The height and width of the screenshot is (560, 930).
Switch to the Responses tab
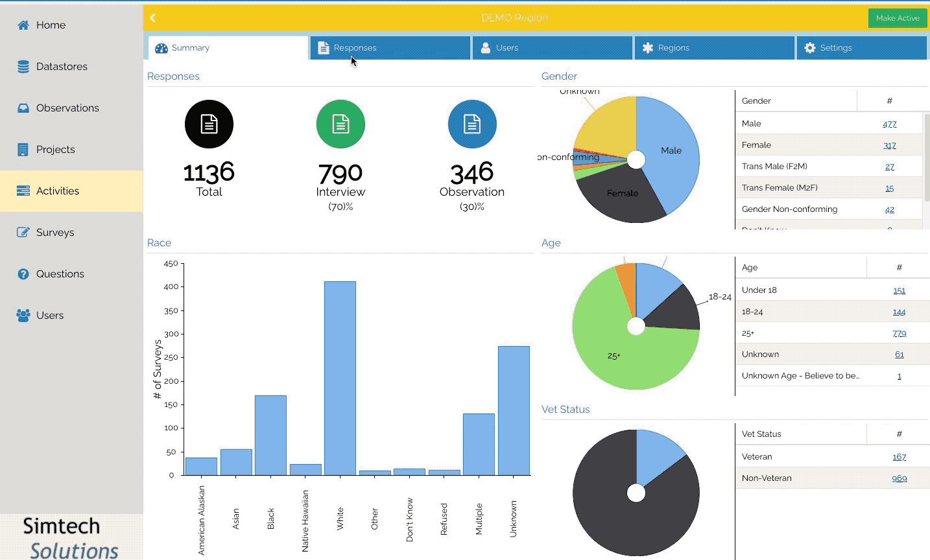(x=390, y=48)
